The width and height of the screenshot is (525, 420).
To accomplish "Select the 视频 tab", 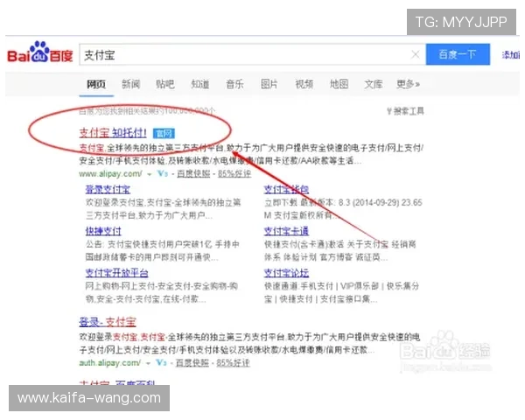I will pyautogui.click(x=304, y=84).
